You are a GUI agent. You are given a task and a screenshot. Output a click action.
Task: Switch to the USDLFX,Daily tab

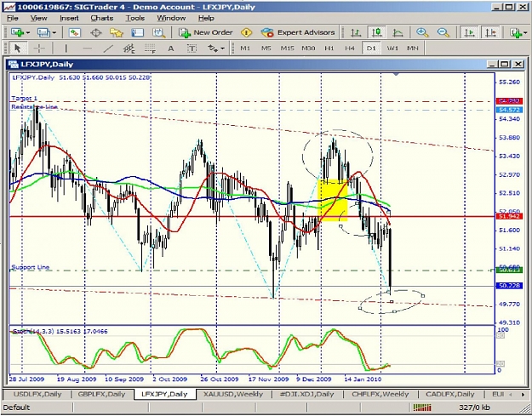37,394
